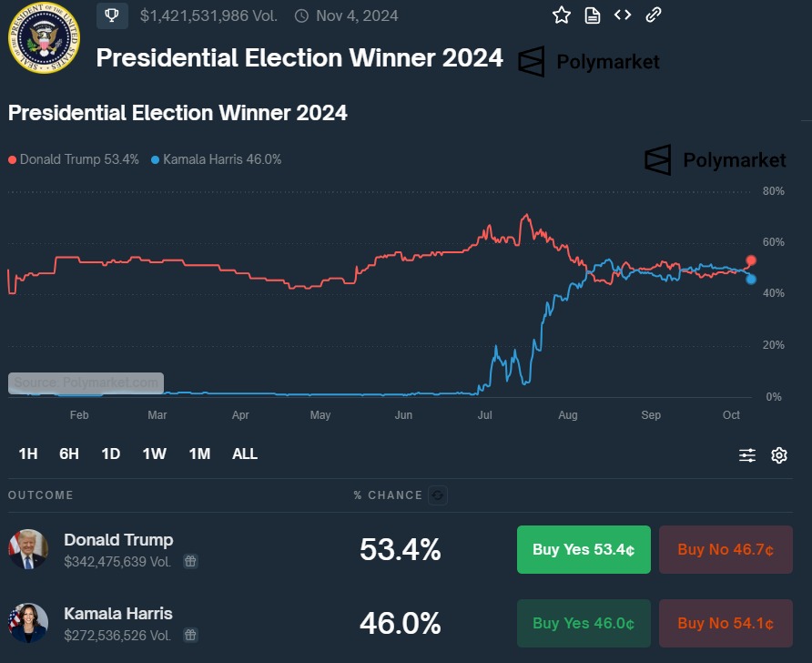Screen dimensions: 812x663
Task: Click Donald Trump's profile photo
Action: point(27,549)
